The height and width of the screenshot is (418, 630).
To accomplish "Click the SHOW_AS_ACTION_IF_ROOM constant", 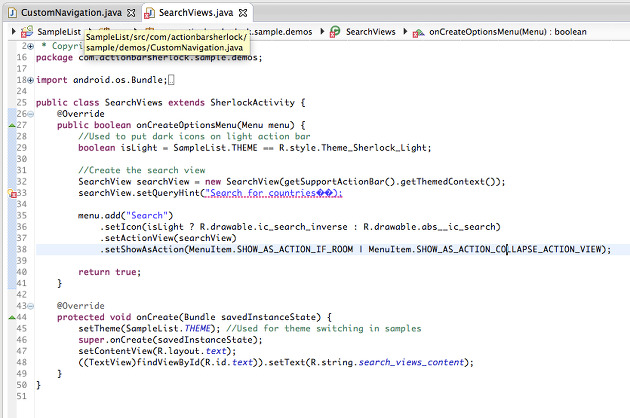I will [295, 249].
